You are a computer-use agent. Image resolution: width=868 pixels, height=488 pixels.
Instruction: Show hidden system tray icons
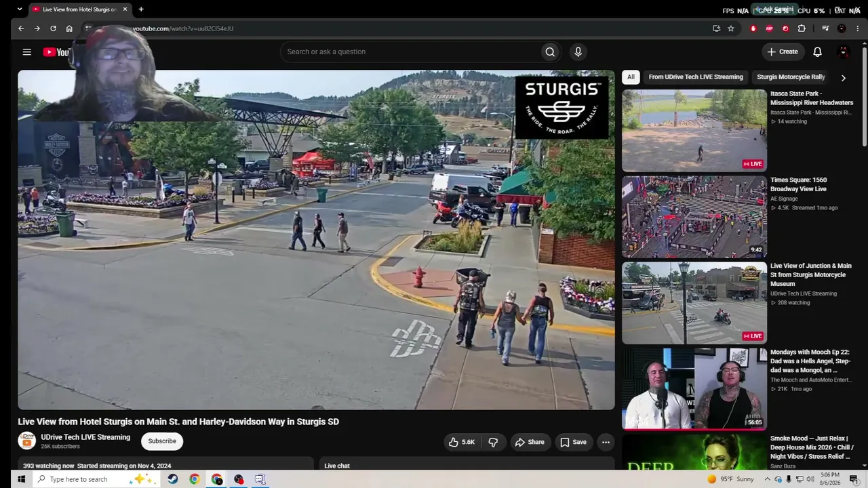coord(768,479)
